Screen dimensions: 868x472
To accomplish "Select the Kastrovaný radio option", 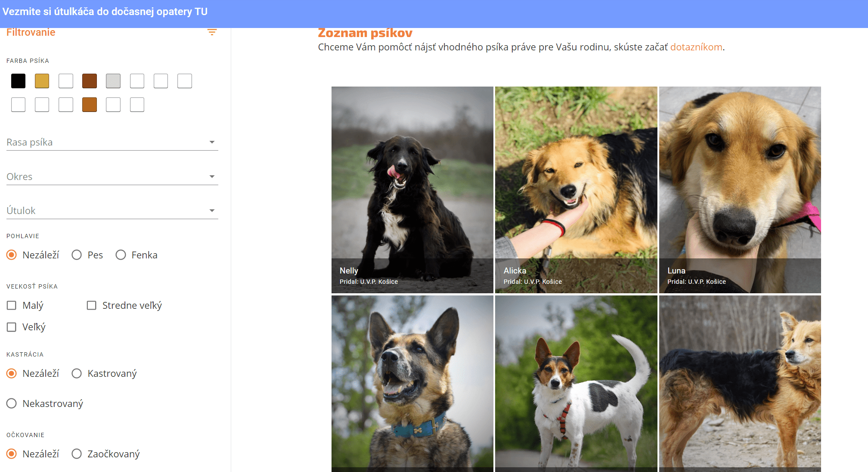I will (x=77, y=373).
